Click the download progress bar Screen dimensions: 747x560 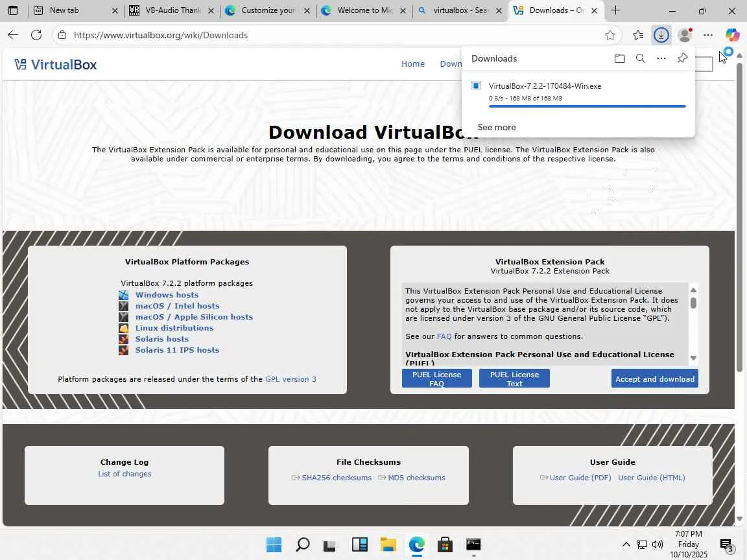point(587,106)
